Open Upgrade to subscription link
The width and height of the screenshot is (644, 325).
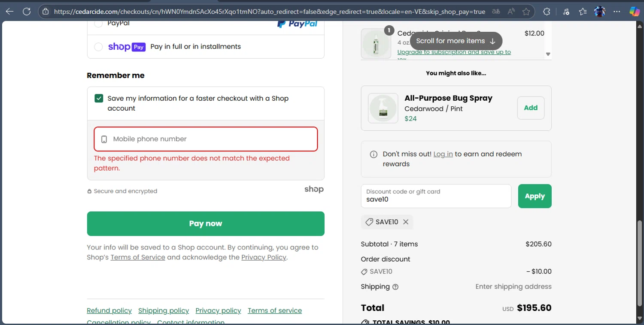pos(454,52)
